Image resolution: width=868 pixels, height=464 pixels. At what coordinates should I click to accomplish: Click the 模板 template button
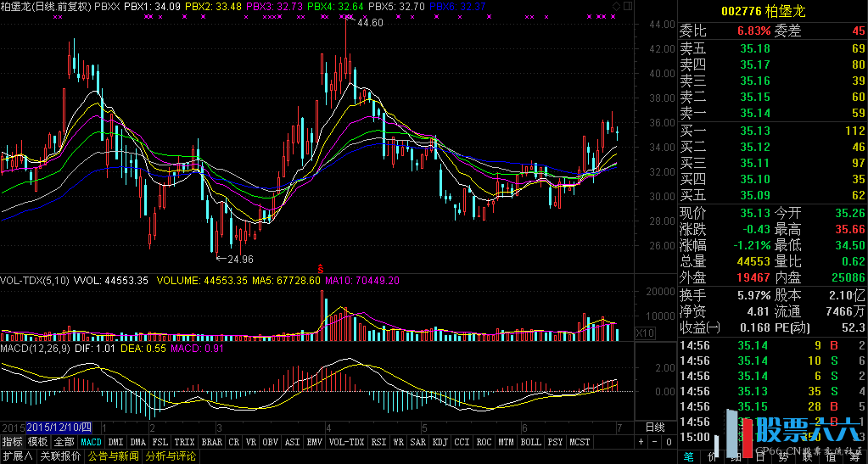coord(37,442)
